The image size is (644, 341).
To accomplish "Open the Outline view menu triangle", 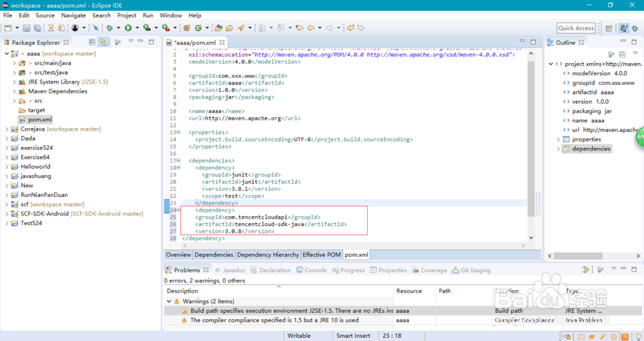I will coord(636,53).
